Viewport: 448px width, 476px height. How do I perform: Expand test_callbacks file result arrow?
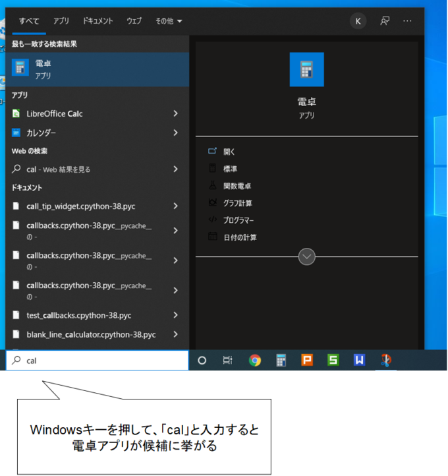(176, 315)
